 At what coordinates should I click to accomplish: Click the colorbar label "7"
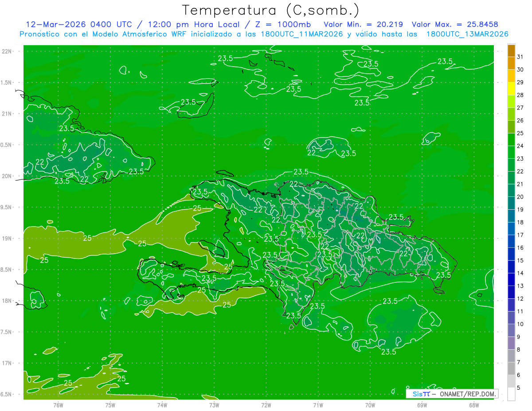[x=519, y=362]
